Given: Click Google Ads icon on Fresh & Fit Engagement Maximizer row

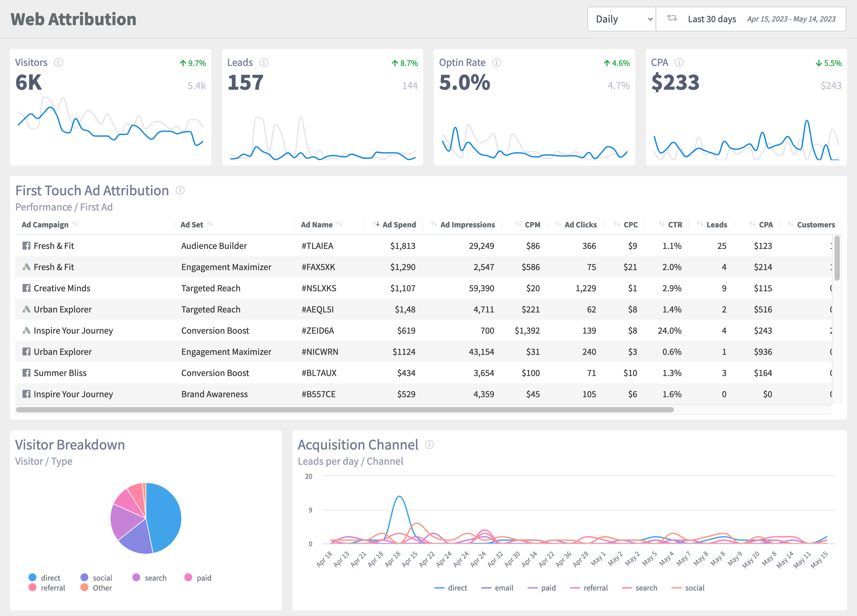Looking at the screenshot, I should [x=26, y=267].
